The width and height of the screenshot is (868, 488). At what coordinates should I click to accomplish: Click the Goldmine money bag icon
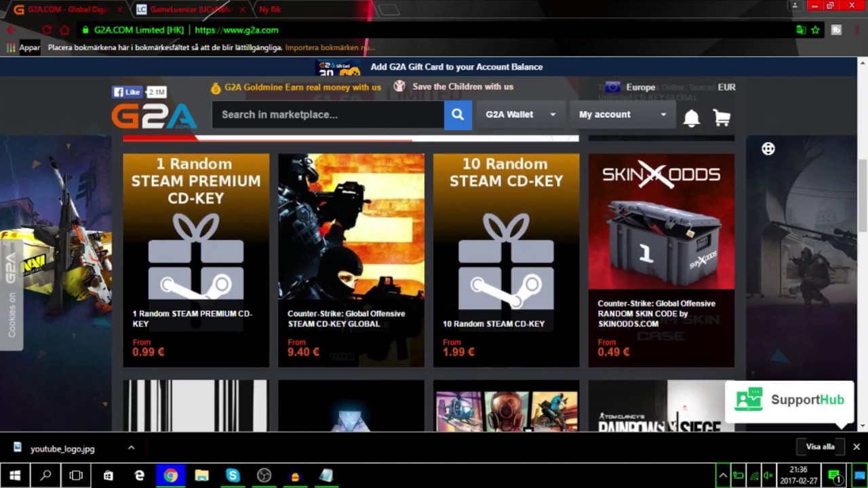(216, 88)
